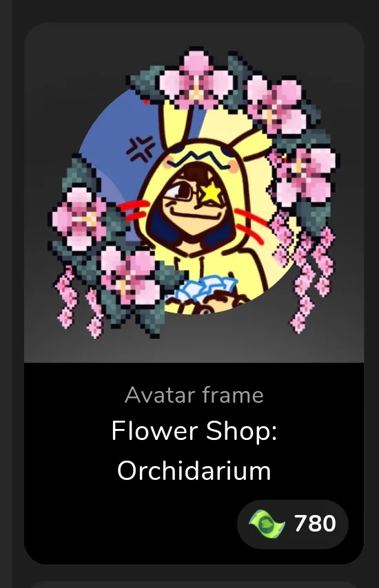Click the green currency bill icon
This screenshot has height=588, width=379.
(267, 524)
